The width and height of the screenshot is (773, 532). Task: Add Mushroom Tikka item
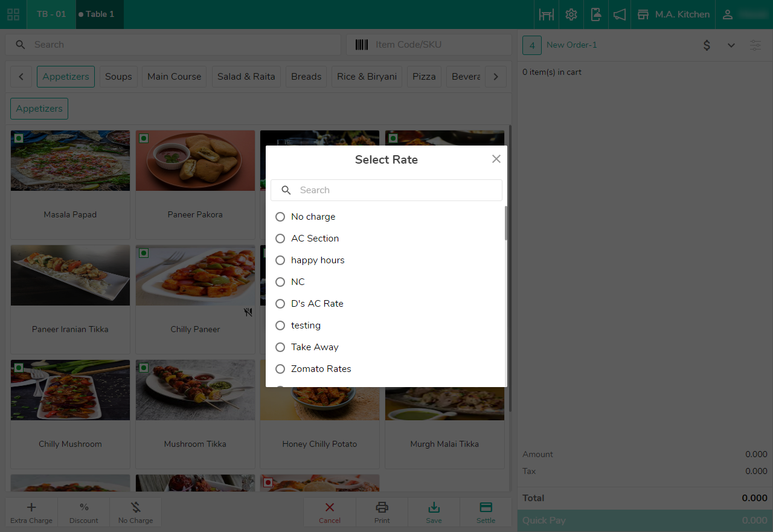tap(195, 414)
